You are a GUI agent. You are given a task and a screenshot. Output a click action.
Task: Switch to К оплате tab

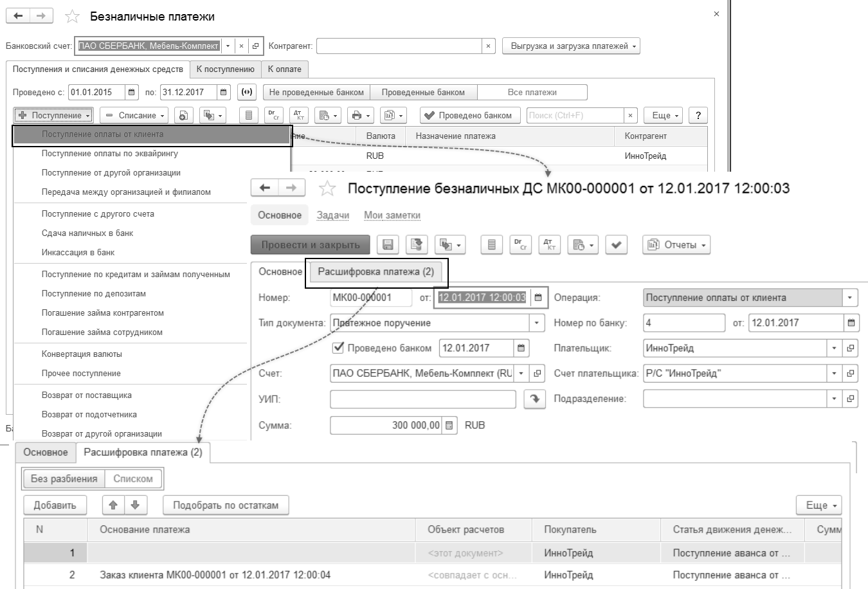[x=284, y=69]
